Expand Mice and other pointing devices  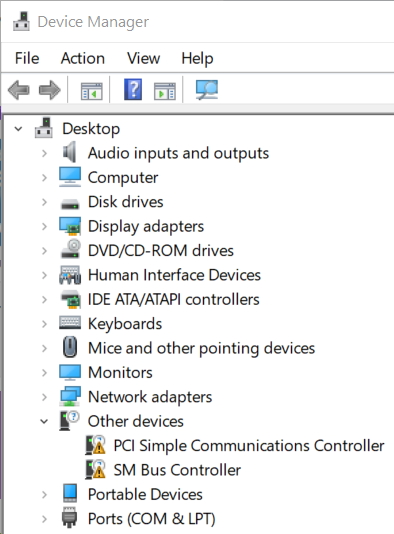(44, 348)
